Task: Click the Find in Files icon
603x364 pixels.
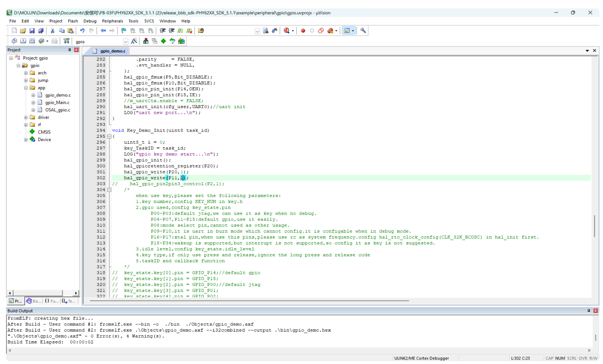Action: [201, 30]
